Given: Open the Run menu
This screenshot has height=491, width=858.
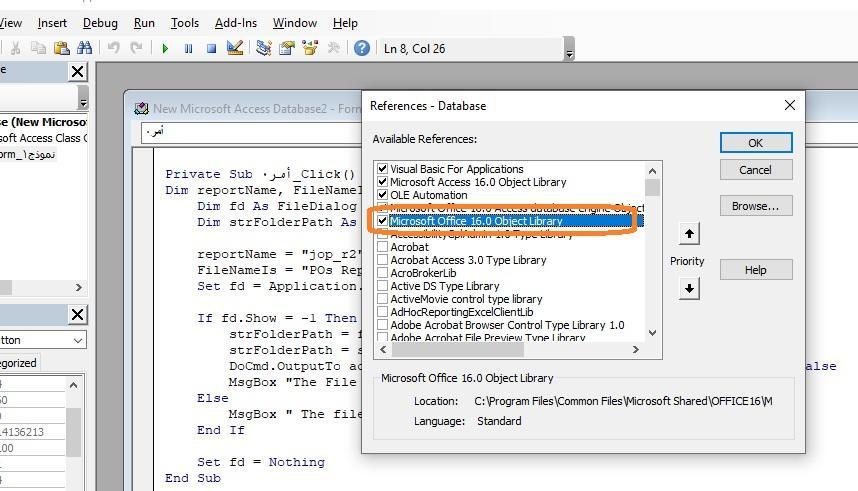Looking at the screenshot, I should [144, 23].
